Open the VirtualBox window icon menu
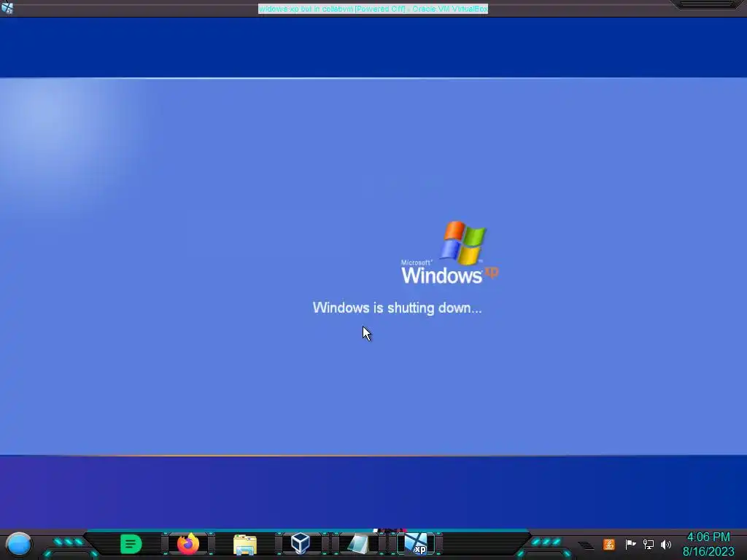Image resolution: width=747 pixels, height=560 pixels. tap(7, 8)
